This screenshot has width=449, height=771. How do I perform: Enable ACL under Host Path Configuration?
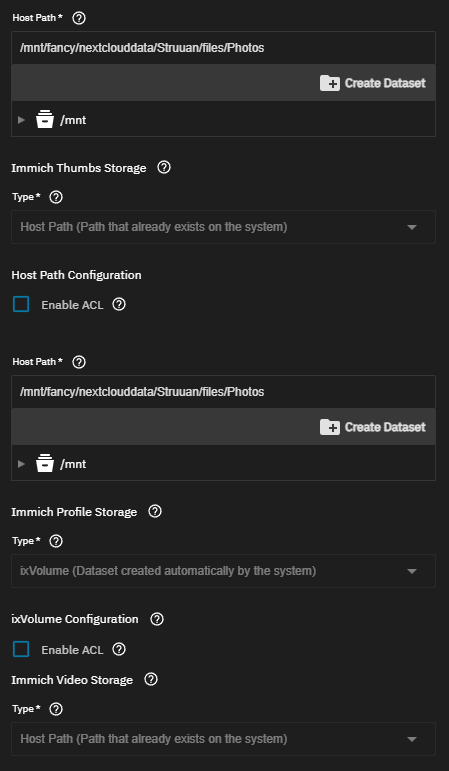point(21,304)
